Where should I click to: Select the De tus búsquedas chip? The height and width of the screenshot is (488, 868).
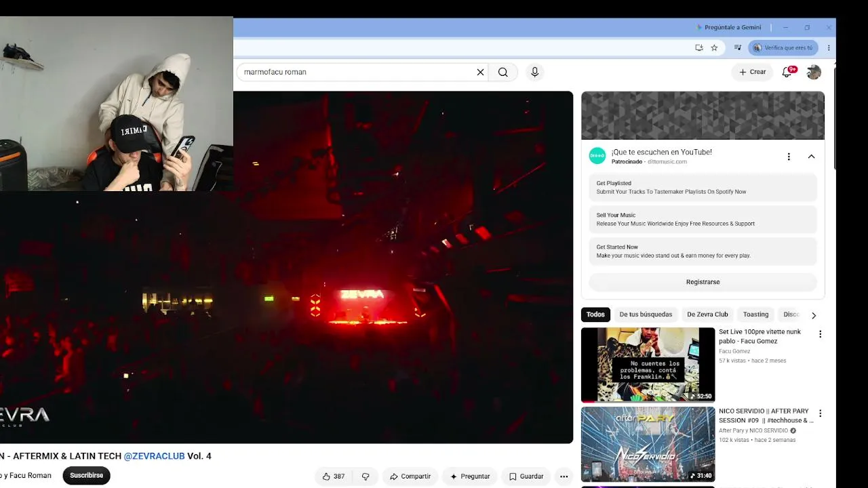pos(646,314)
